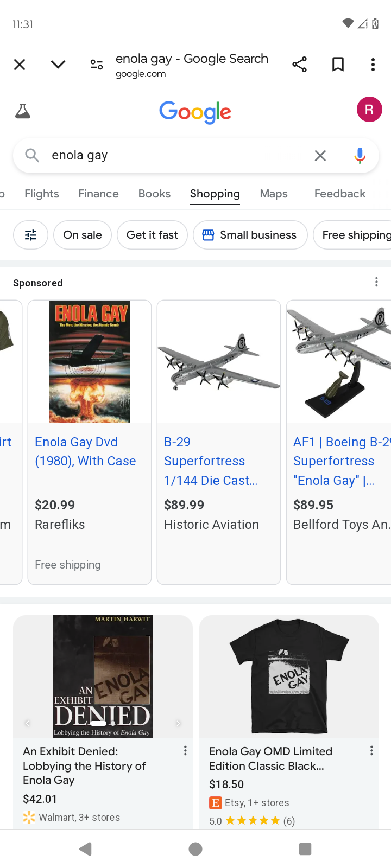The height and width of the screenshot is (868, 391).
Task: Tap the voice search microphone icon
Action: [360, 156]
